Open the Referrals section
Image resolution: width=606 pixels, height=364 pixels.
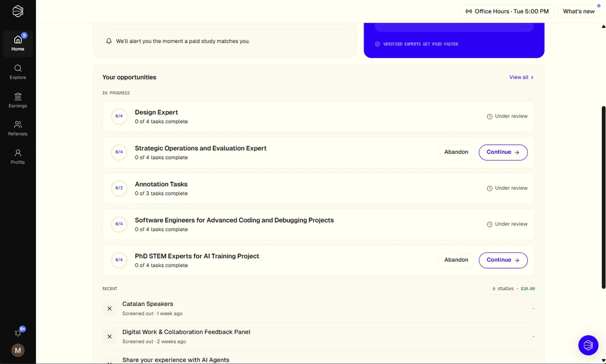(x=18, y=128)
